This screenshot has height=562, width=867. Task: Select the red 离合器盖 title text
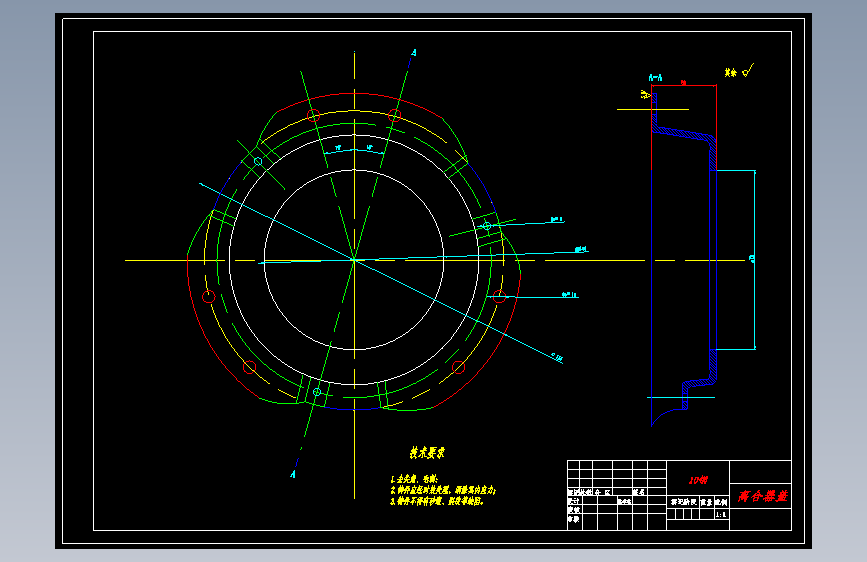click(x=762, y=496)
